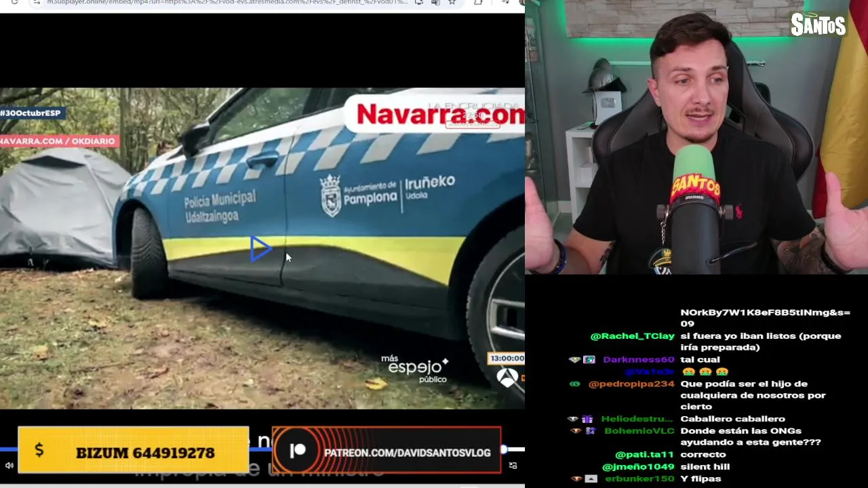Click the streamer webcam feed
Image resolution: width=868 pixels, height=488 pixels.
(696, 137)
